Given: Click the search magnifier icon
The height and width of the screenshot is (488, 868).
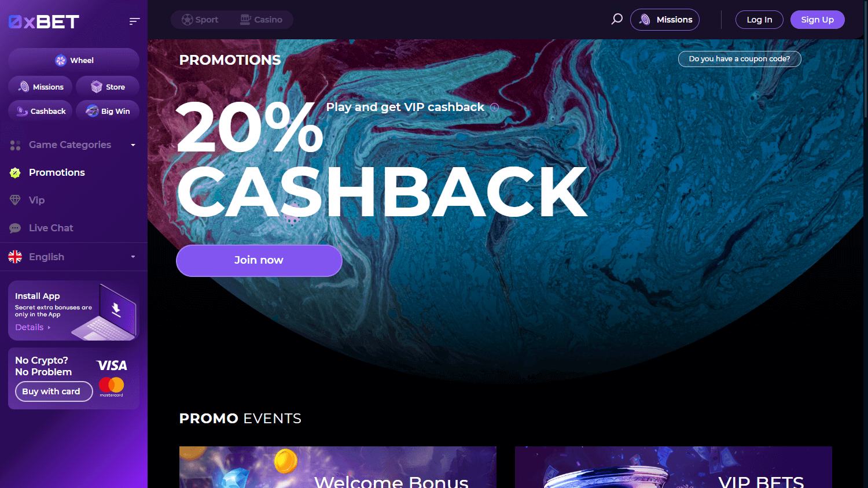Looking at the screenshot, I should click(x=617, y=19).
